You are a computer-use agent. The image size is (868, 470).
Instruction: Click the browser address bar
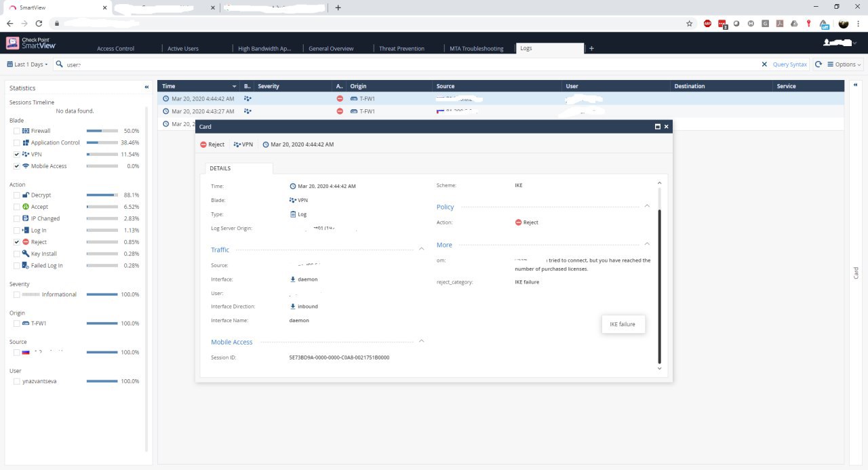(x=366, y=23)
